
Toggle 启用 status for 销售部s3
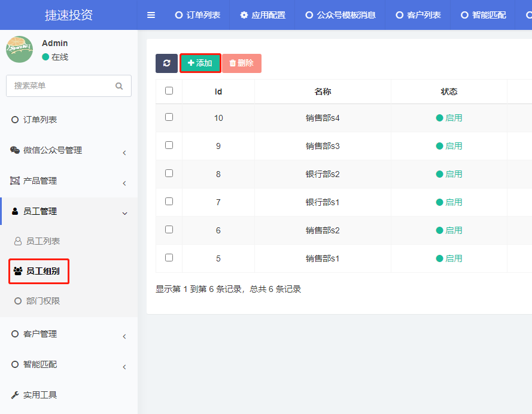449,146
